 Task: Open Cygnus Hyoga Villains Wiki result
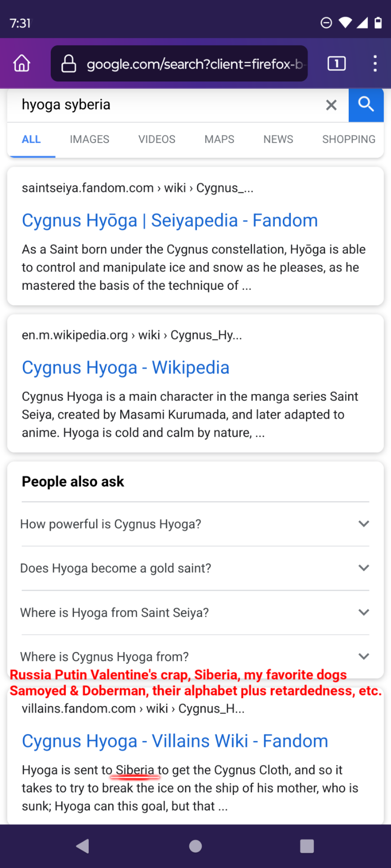(x=175, y=741)
